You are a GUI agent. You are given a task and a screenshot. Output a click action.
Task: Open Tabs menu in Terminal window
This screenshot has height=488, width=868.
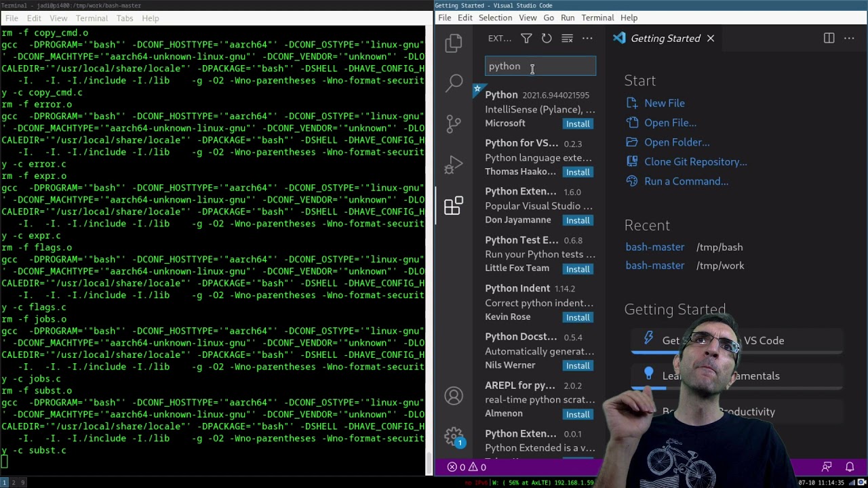(125, 18)
